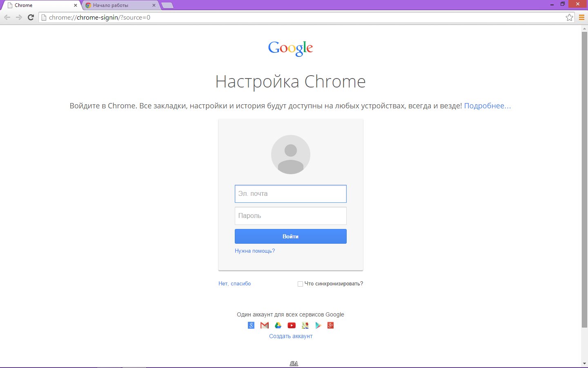Open Gmail via its service icon
The width and height of the screenshot is (588, 368).
click(264, 325)
